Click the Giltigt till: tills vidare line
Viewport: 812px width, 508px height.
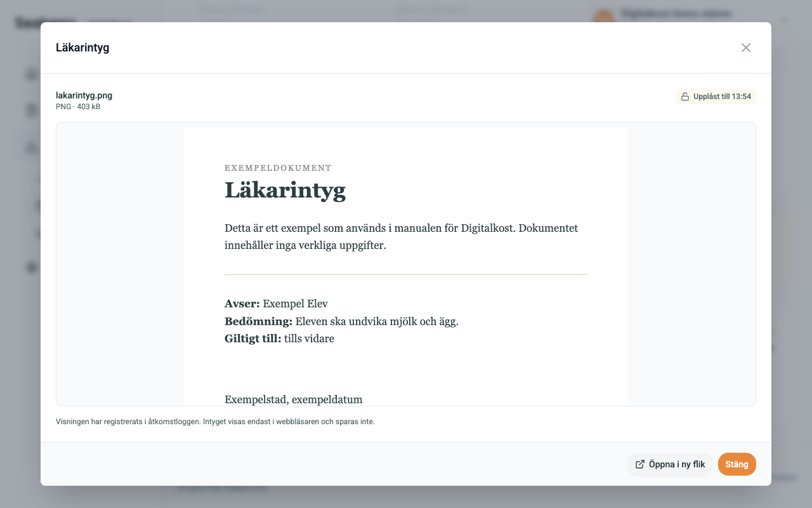[x=279, y=338]
